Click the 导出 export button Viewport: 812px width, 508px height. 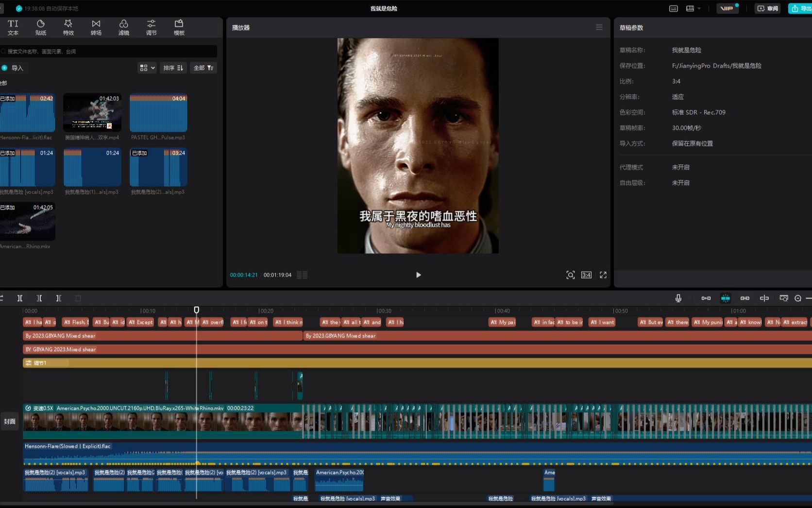click(x=800, y=9)
